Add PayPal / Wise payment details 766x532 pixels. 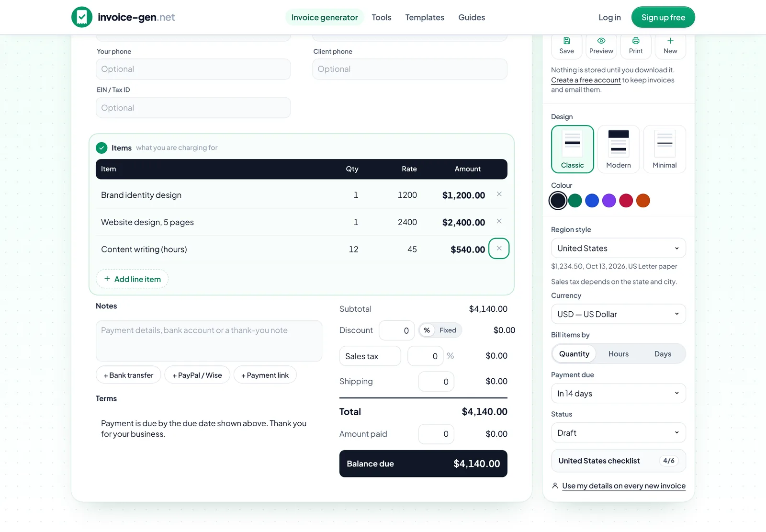point(197,375)
